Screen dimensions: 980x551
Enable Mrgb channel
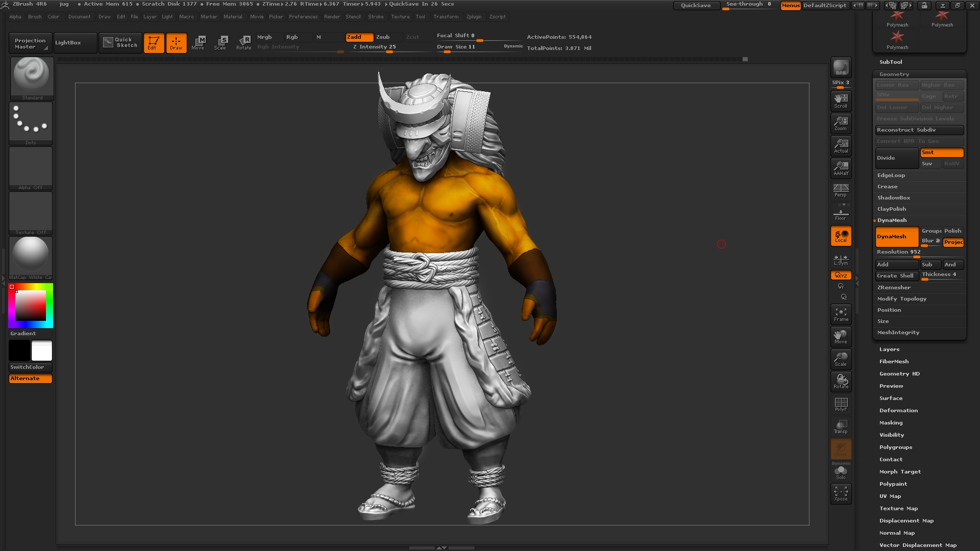(269, 37)
